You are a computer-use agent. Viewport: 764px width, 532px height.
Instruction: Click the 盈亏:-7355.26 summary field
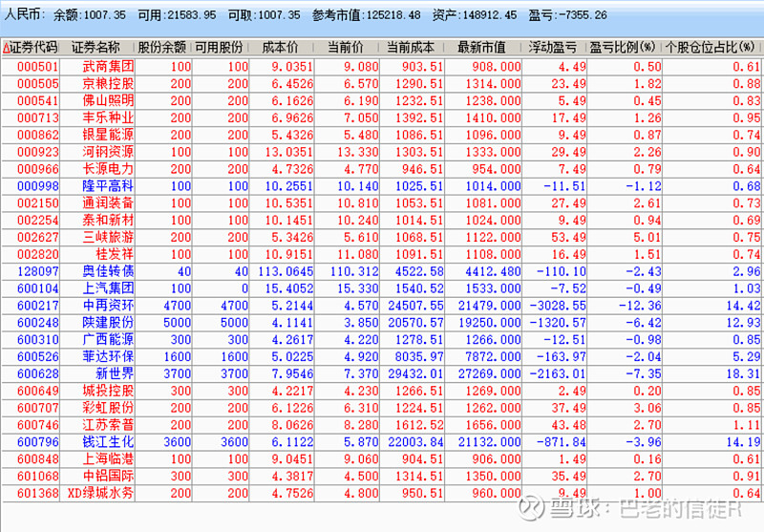(567, 15)
